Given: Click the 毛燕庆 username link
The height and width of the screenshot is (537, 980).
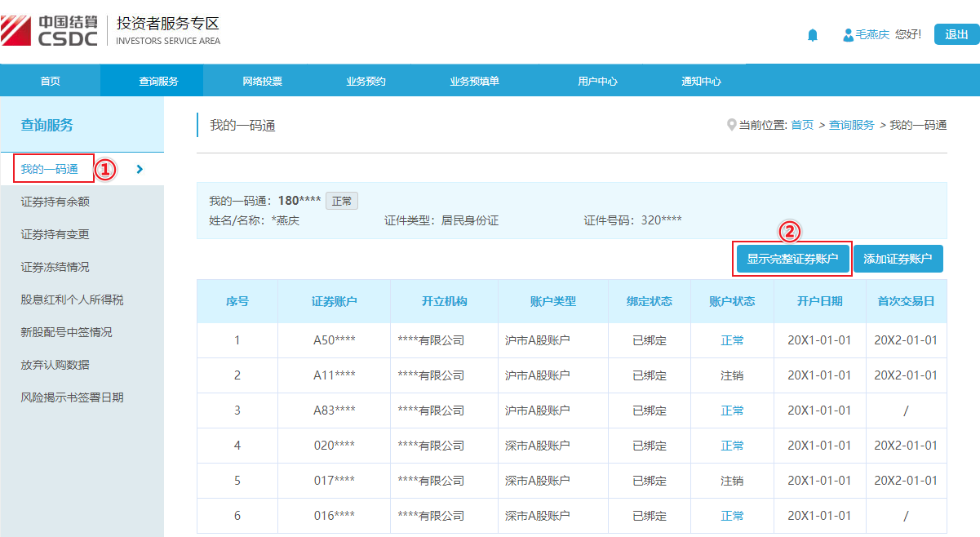Looking at the screenshot, I should click(x=871, y=35).
